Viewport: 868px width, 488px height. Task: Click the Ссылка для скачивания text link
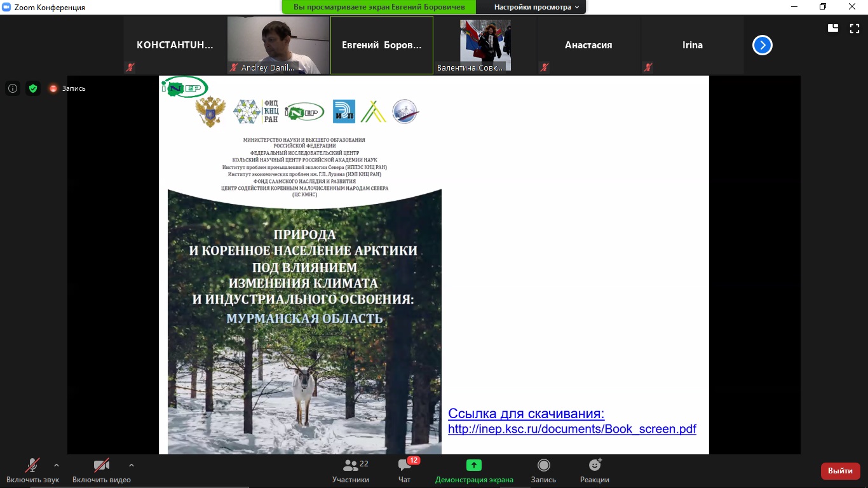pos(526,414)
